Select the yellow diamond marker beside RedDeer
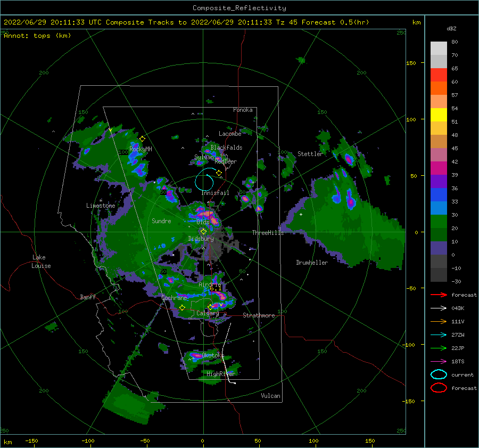The image size is (479, 448). pyautogui.click(x=219, y=173)
